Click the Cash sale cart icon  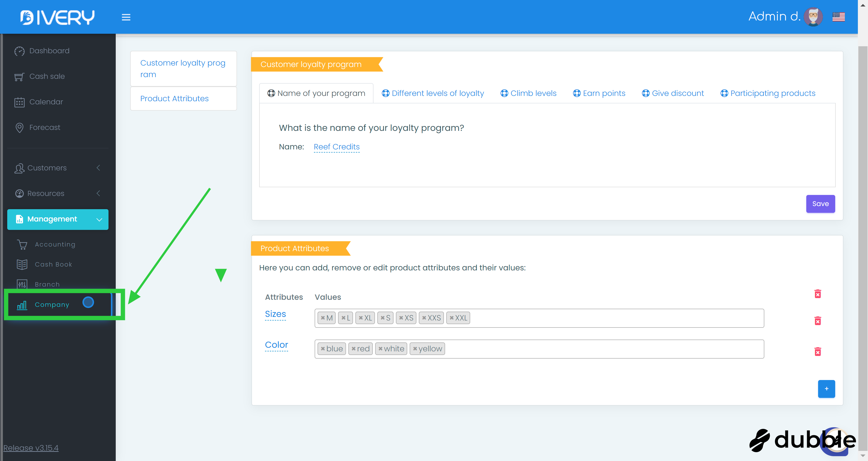[19, 77]
